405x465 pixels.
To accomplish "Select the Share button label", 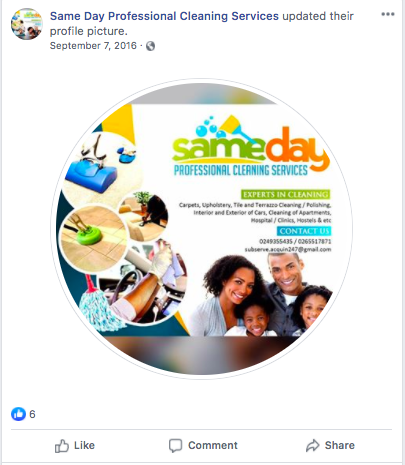I will click(x=340, y=445).
